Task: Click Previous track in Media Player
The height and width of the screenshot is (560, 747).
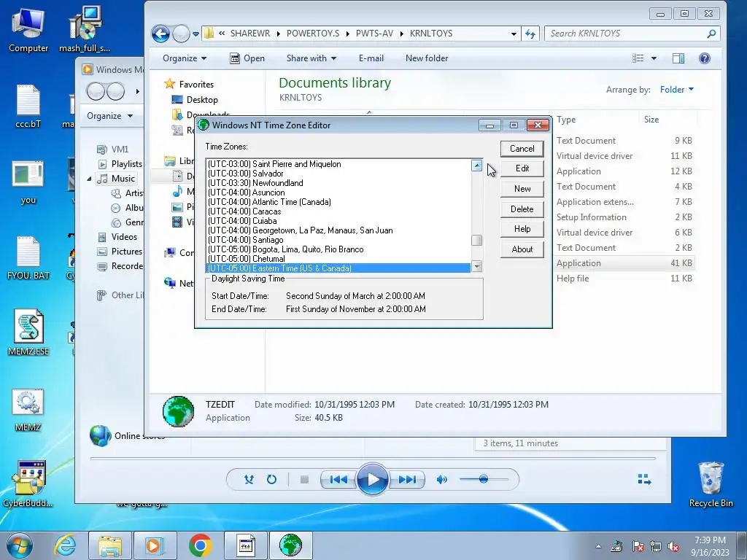Action: pyautogui.click(x=338, y=480)
